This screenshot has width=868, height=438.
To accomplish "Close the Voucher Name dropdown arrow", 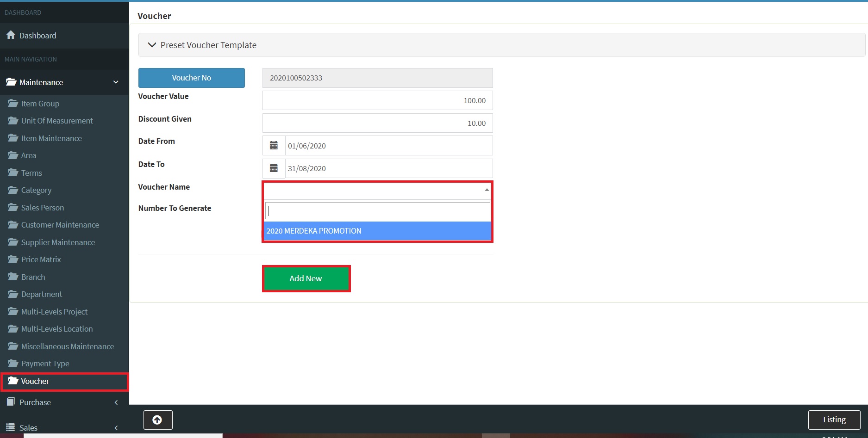I will (487, 190).
